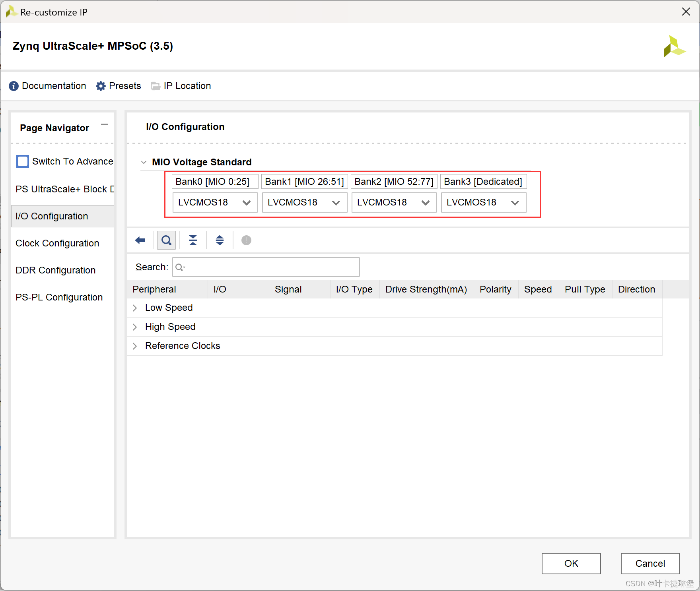
Task: Click the I/O Type column header
Action: [355, 289]
